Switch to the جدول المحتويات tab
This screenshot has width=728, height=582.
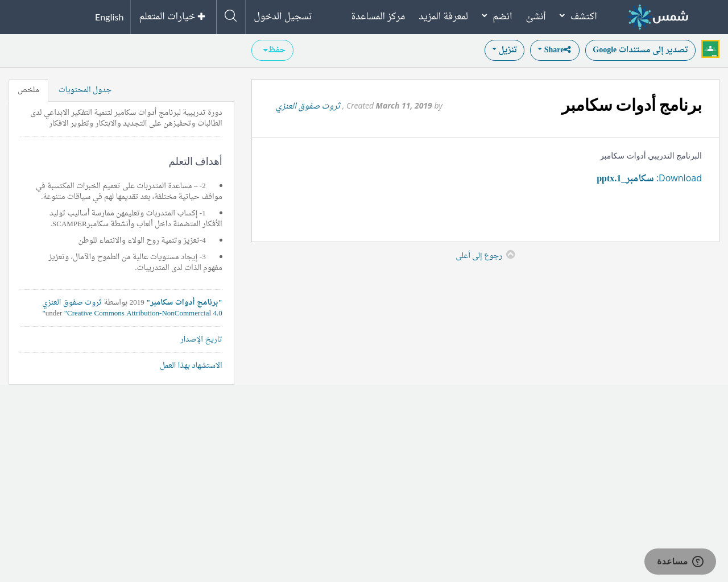85,90
